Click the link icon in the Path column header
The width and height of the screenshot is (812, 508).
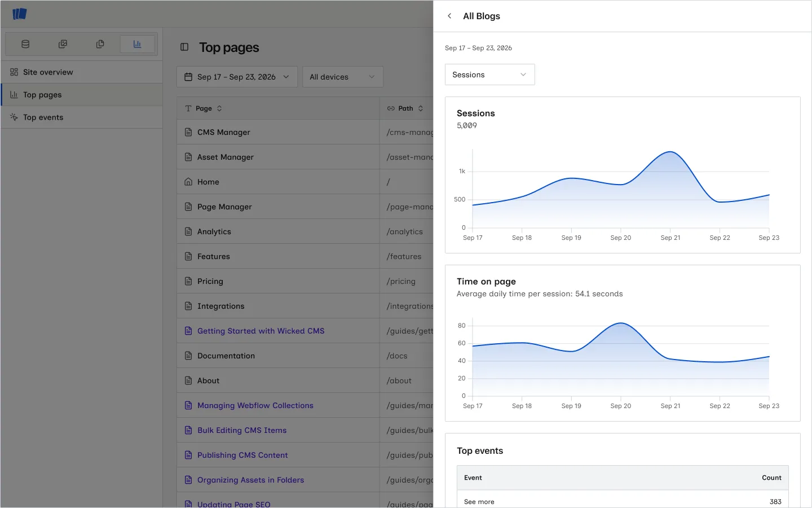coord(391,108)
